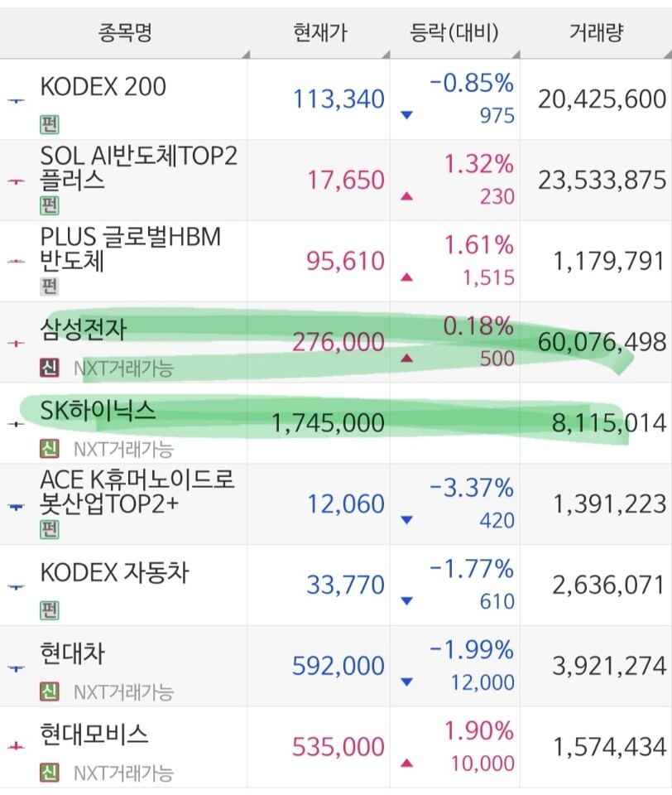
Task: Click the gray 펀 badge under PLUS 글로벌HBM 반도체
Action: [x=49, y=287]
